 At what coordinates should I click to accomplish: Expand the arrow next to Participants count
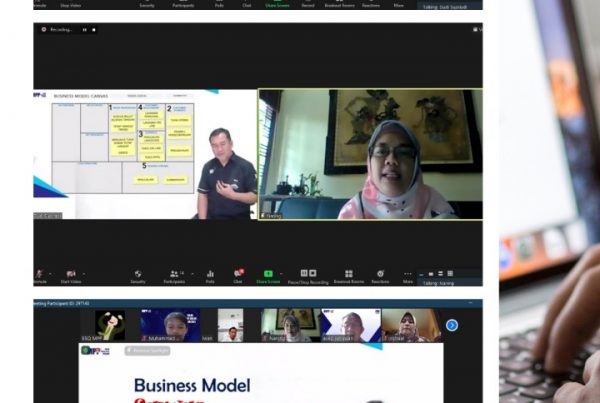click(187, 271)
